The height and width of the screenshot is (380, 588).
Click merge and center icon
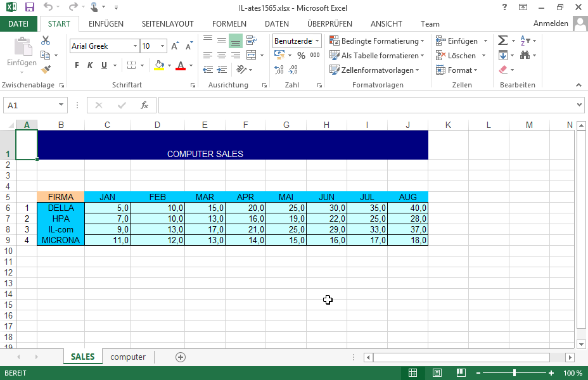pyautogui.click(x=252, y=55)
